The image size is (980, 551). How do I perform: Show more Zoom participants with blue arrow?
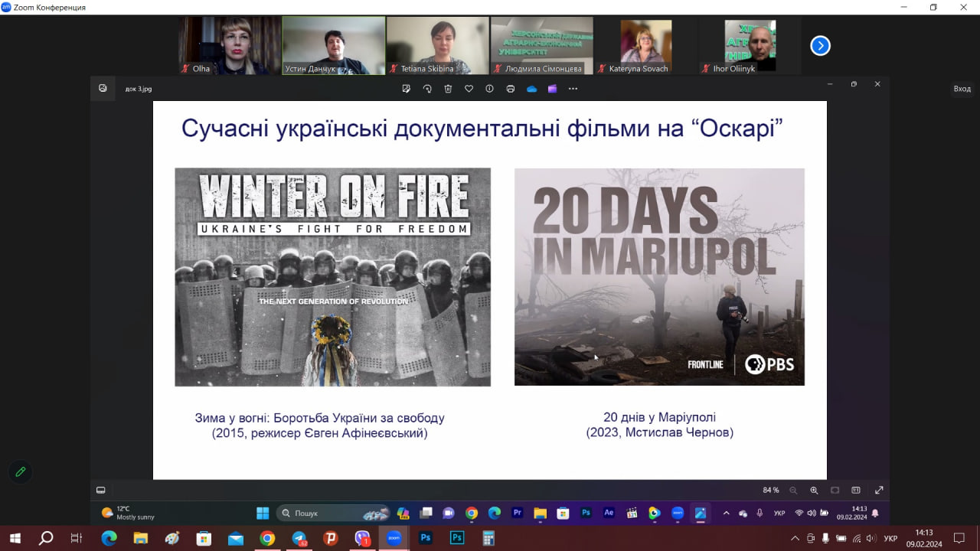click(820, 46)
